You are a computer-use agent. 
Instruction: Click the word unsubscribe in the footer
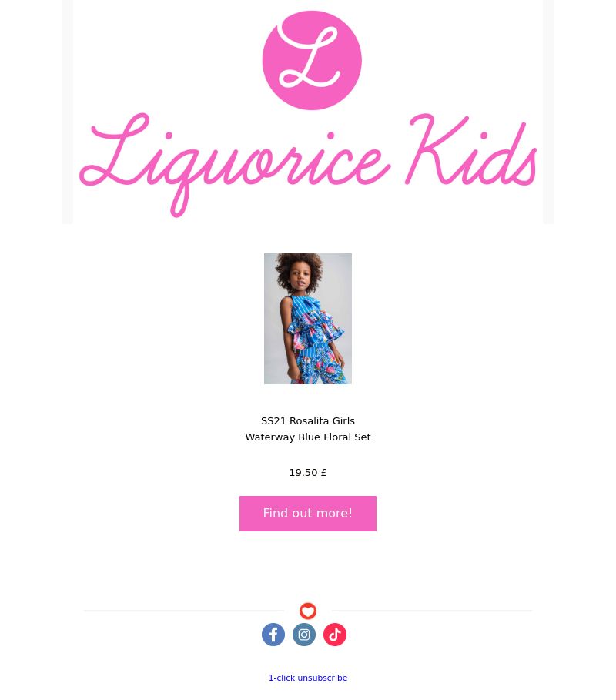tap(323, 678)
